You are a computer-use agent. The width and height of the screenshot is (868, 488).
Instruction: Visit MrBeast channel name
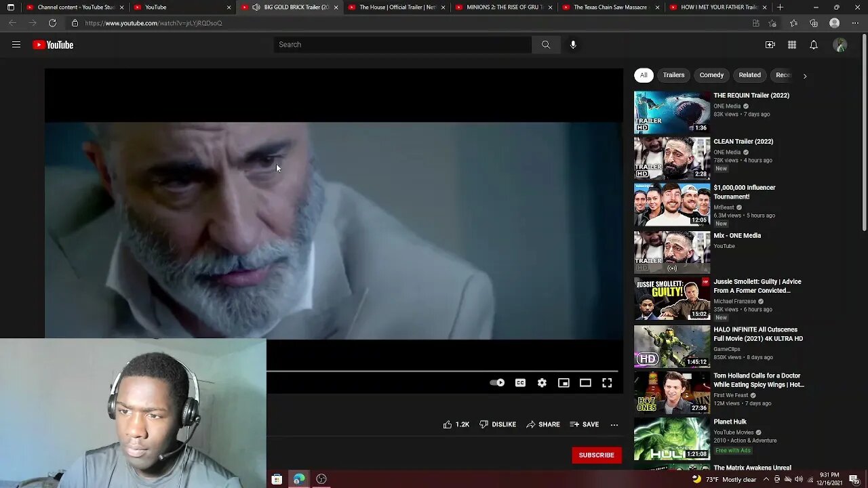click(724, 207)
